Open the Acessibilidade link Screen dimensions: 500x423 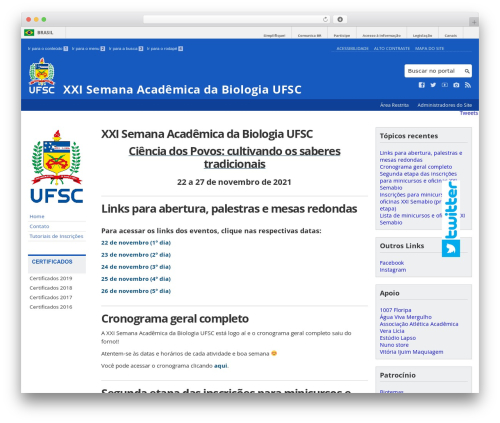tap(352, 49)
